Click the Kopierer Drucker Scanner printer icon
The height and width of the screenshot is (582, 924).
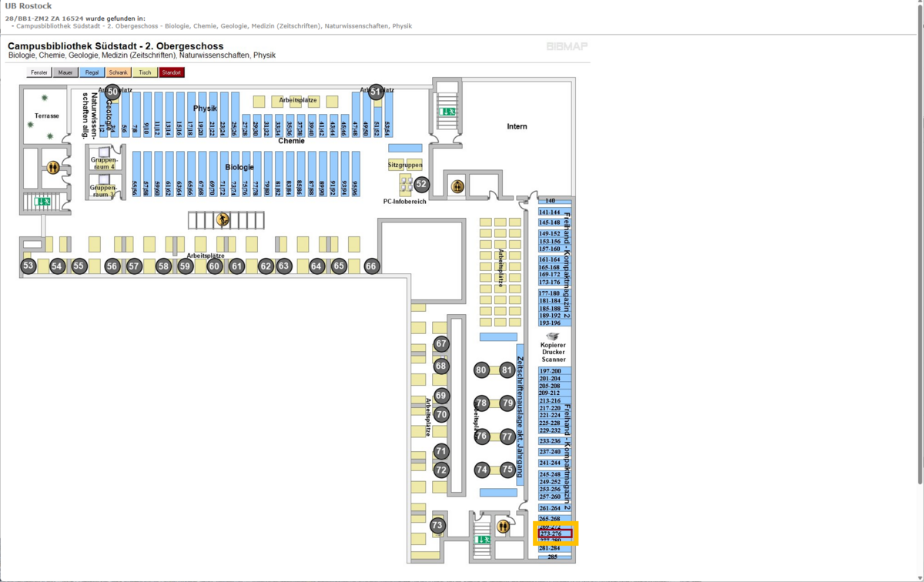pyautogui.click(x=552, y=336)
